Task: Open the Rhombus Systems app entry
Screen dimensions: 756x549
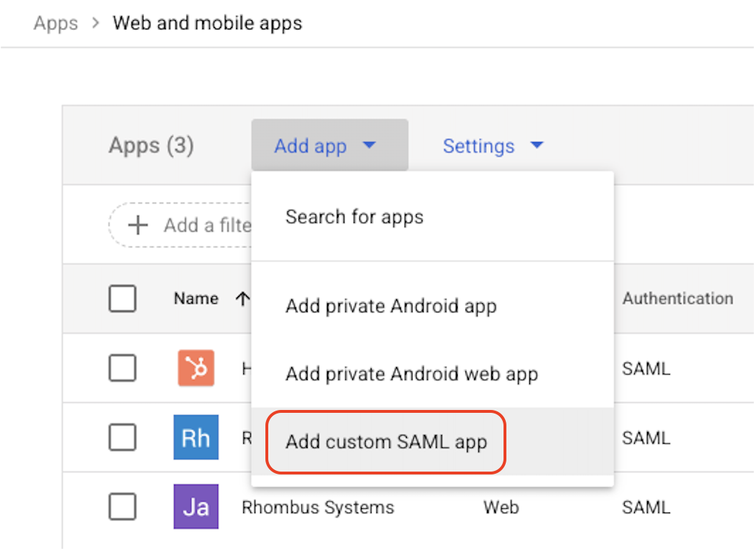Action: (318, 507)
